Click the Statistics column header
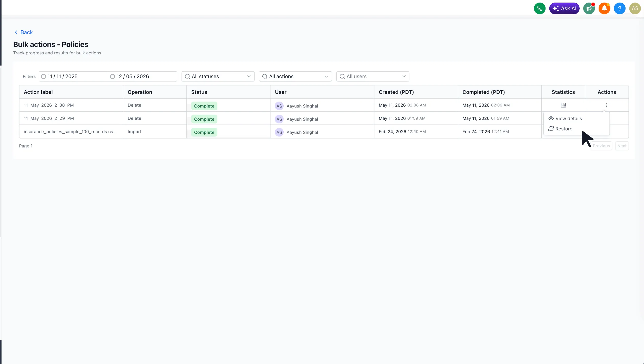This screenshot has height=364, width=644. click(x=563, y=92)
